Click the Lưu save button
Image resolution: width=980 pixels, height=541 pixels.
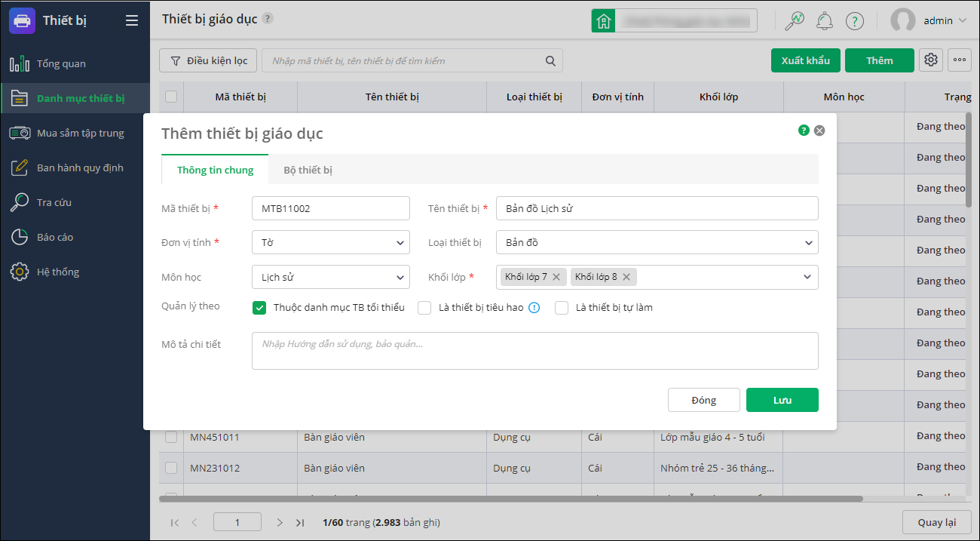coord(782,400)
